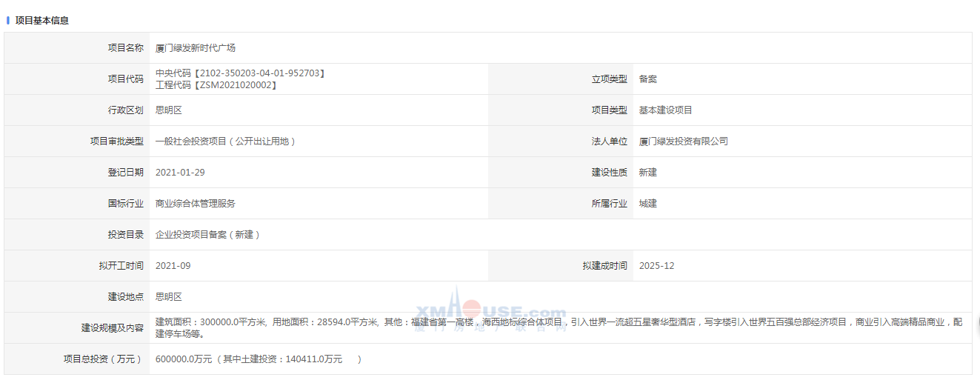
Task: Click central code 2102-350203-04-01-952703
Action: [260, 73]
